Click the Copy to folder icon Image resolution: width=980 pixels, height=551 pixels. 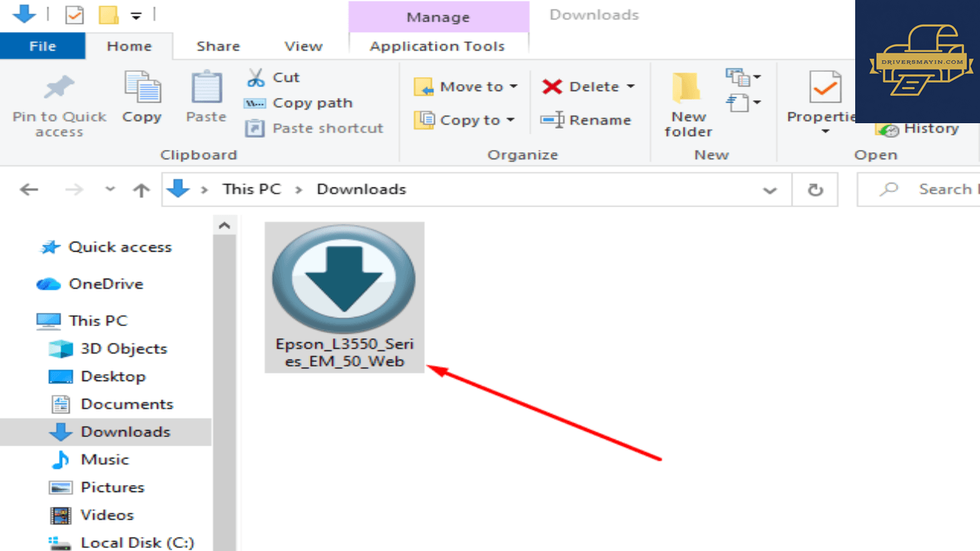423,120
